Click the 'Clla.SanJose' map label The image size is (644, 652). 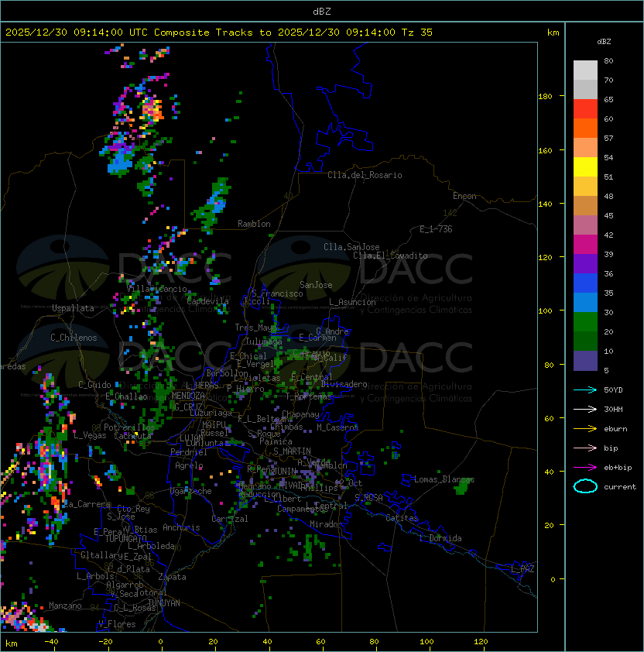[x=351, y=247]
